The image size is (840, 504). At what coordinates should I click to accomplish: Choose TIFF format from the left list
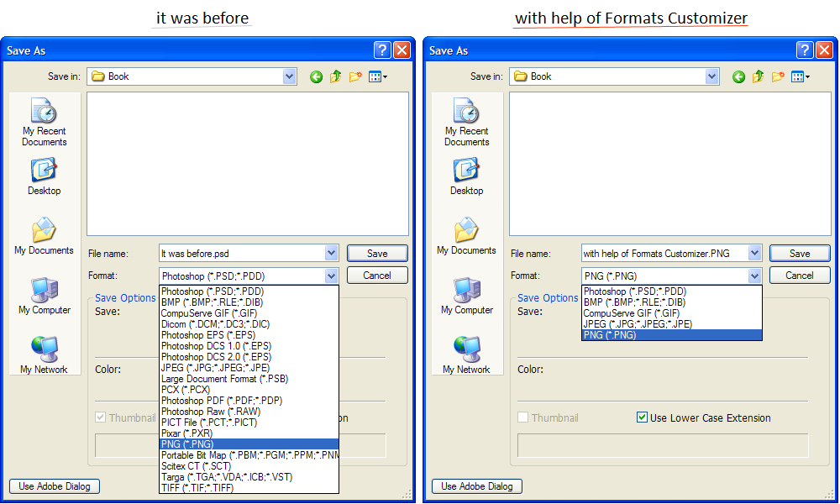tap(197, 488)
